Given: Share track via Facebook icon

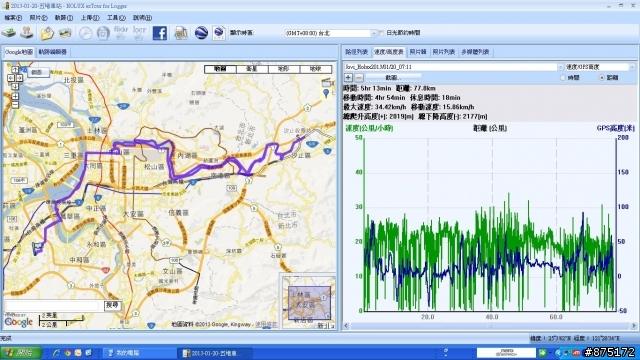Looking at the screenshot, I should coord(160,33).
